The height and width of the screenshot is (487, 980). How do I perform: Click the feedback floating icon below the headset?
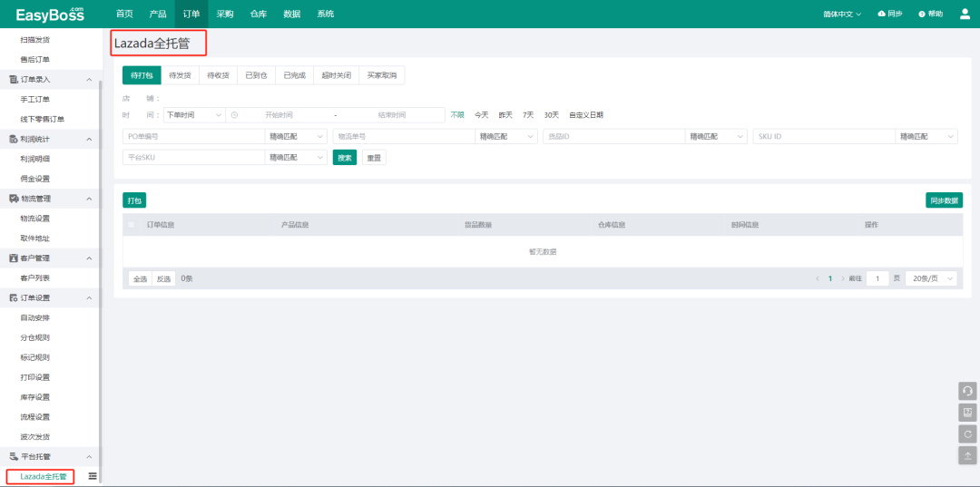pyautogui.click(x=967, y=412)
